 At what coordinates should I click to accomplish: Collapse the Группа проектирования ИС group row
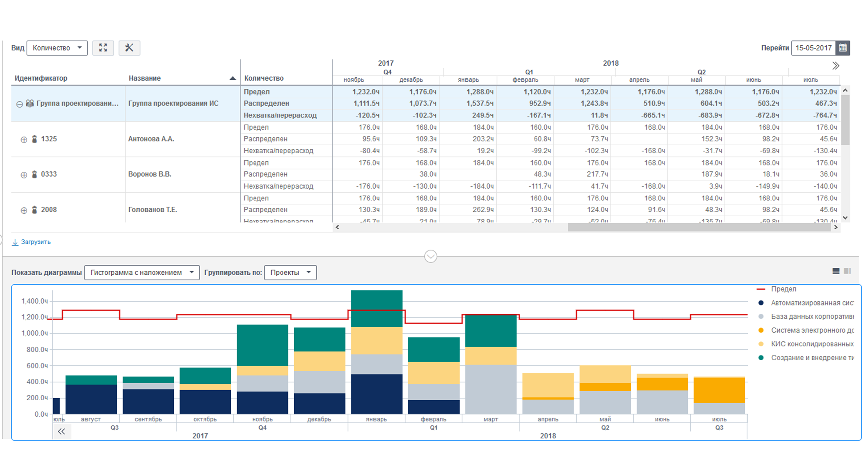pos(20,104)
